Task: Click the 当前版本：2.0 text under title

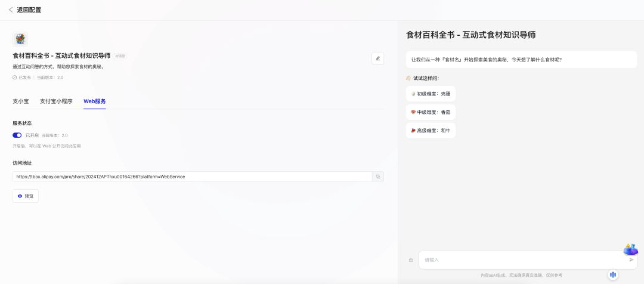Action: pyautogui.click(x=50, y=78)
